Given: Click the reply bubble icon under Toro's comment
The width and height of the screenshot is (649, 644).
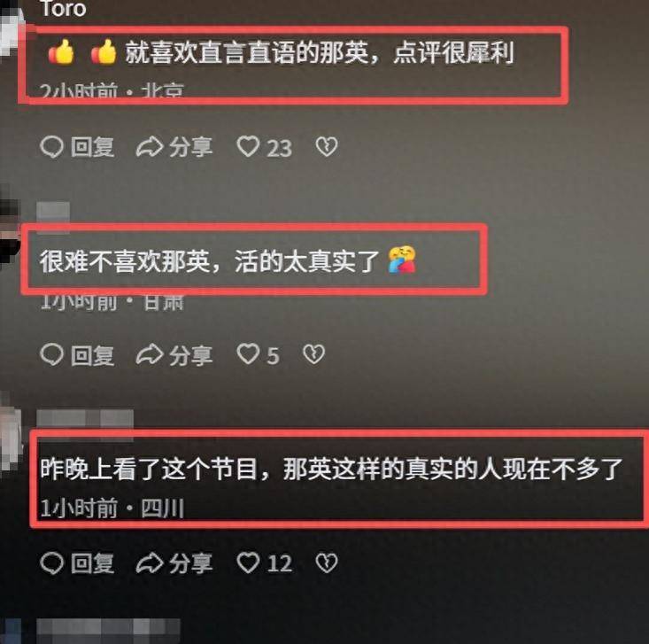Looking at the screenshot, I should tap(51, 147).
